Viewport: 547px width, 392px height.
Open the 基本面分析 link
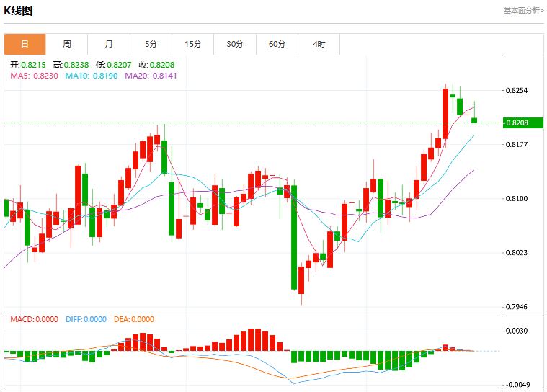coord(524,11)
